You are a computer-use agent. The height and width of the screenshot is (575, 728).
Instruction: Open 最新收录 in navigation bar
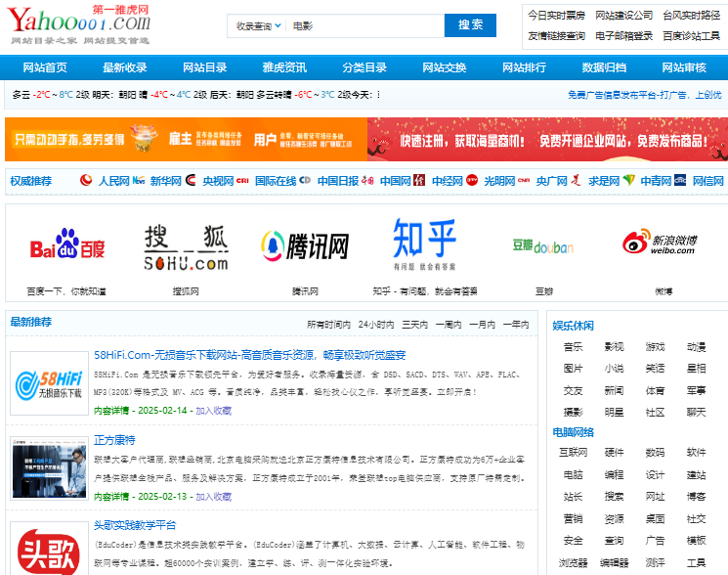[x=125, y=67]
